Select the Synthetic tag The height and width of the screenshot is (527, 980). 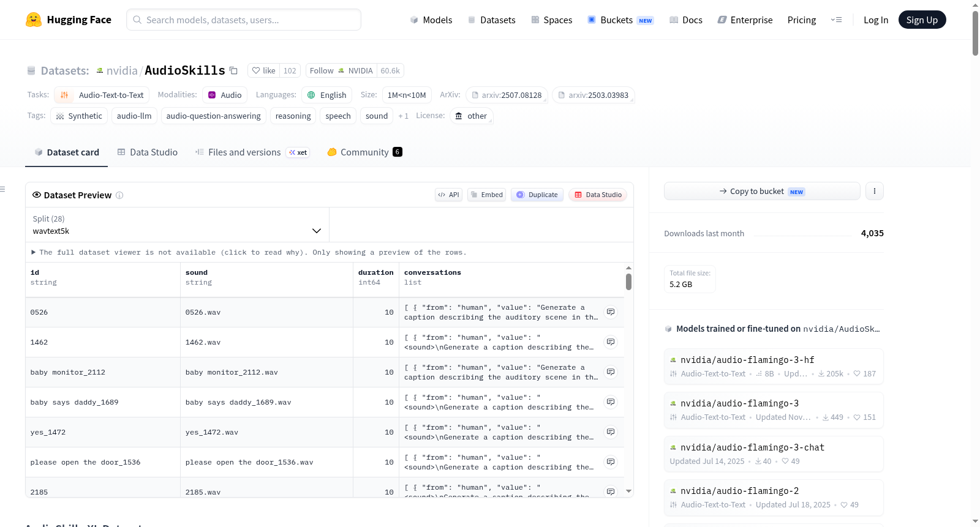[79, 116]
